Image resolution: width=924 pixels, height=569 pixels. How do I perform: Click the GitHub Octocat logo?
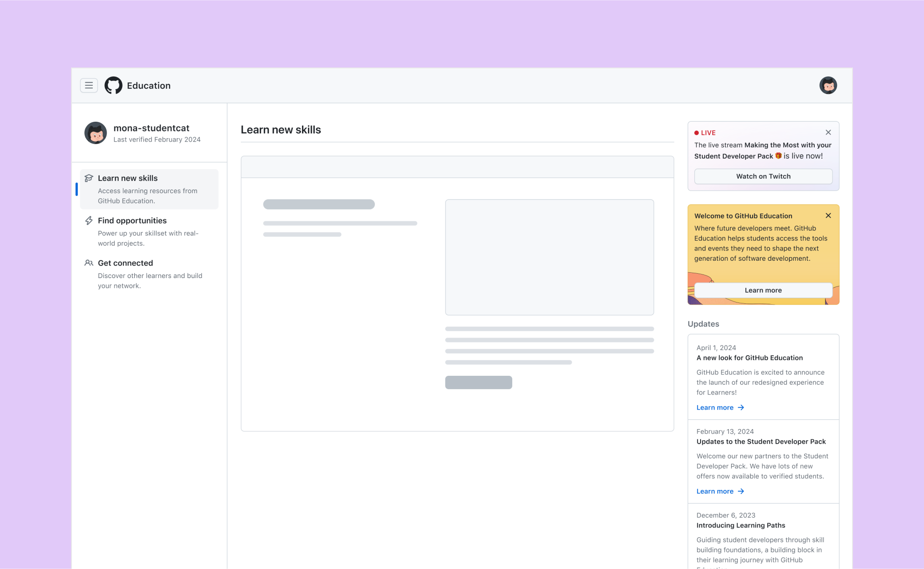pos(113,85)
